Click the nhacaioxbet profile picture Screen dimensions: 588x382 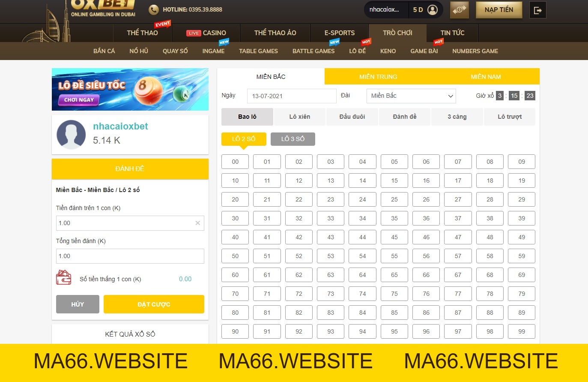(x=71, y=134)
